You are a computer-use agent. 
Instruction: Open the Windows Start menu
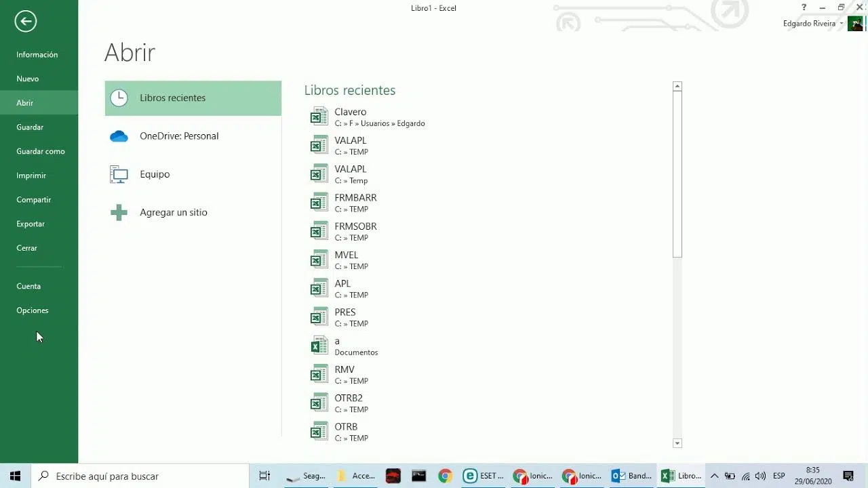tap(15, 476)
